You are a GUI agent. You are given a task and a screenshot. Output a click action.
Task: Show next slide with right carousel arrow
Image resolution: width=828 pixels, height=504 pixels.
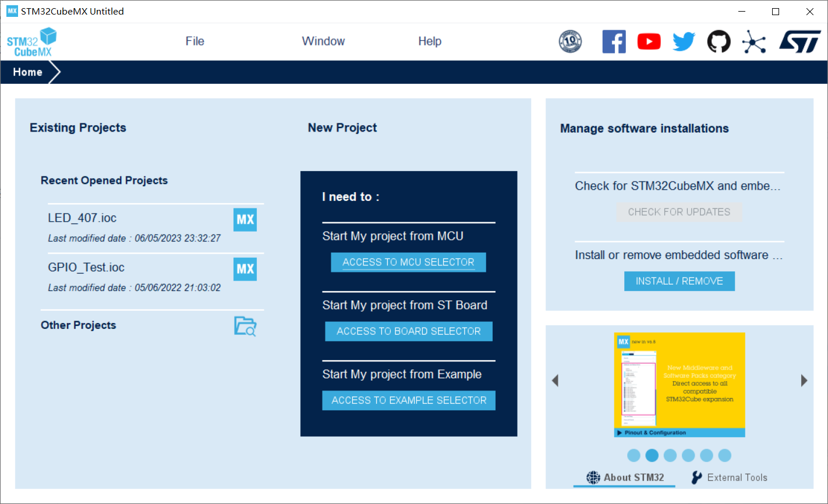pyautogui.click(x=804, y=381)
